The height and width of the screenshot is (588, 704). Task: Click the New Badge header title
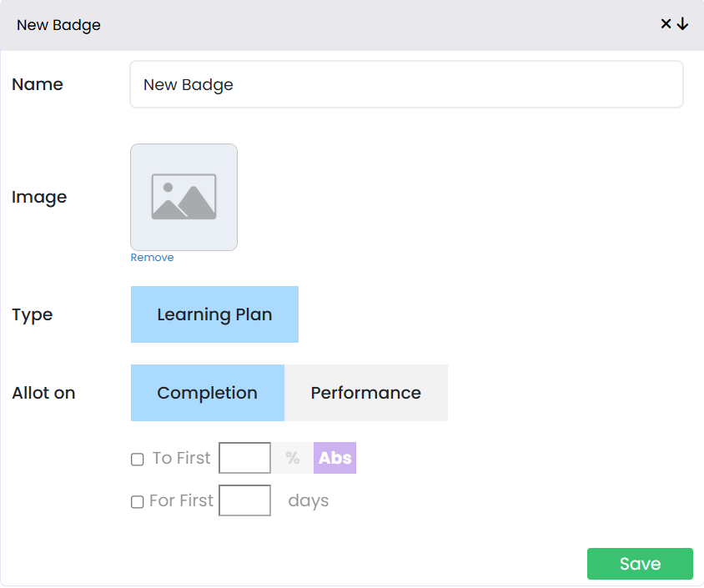click(x=58, y=25)
